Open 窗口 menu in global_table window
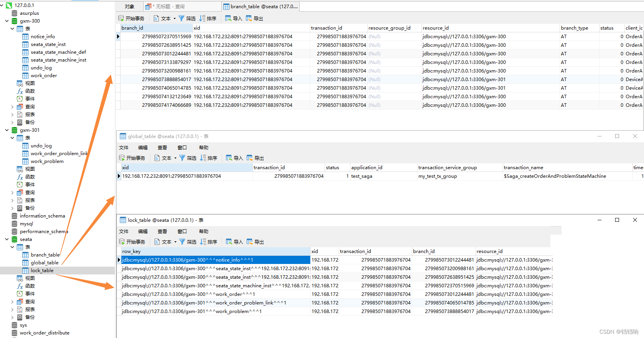Screen dimensions: 644x338 click(182, 148)
